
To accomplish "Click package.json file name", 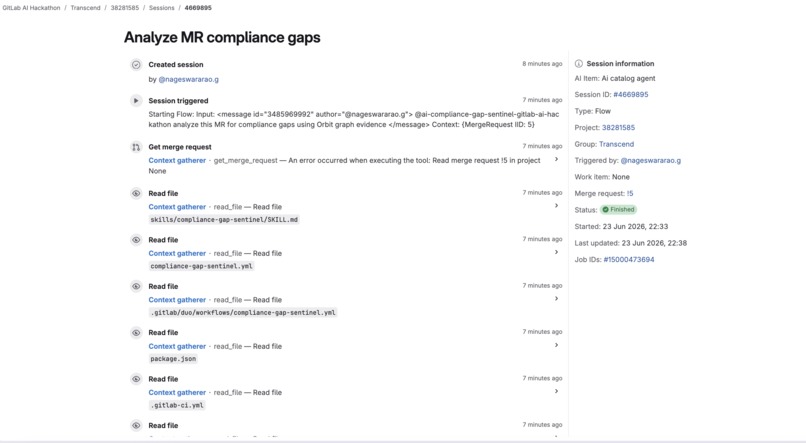I will [173, 359].
